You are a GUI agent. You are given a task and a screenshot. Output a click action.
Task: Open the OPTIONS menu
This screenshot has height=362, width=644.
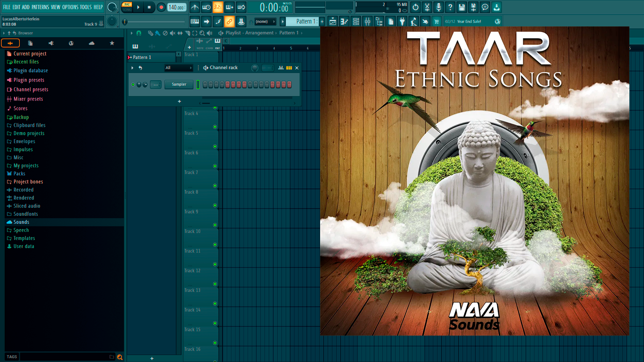tap(70, 7)
